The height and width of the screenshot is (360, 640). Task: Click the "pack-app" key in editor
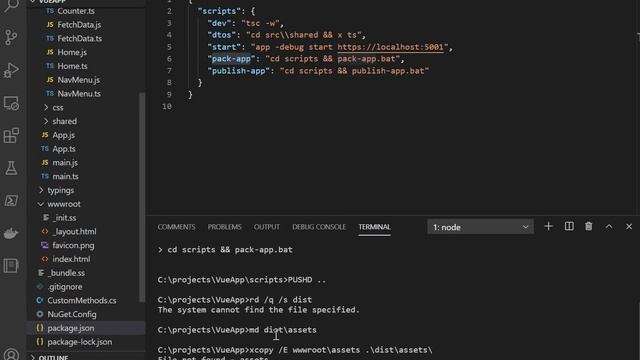pyautogui.click(x=231, y=59)
